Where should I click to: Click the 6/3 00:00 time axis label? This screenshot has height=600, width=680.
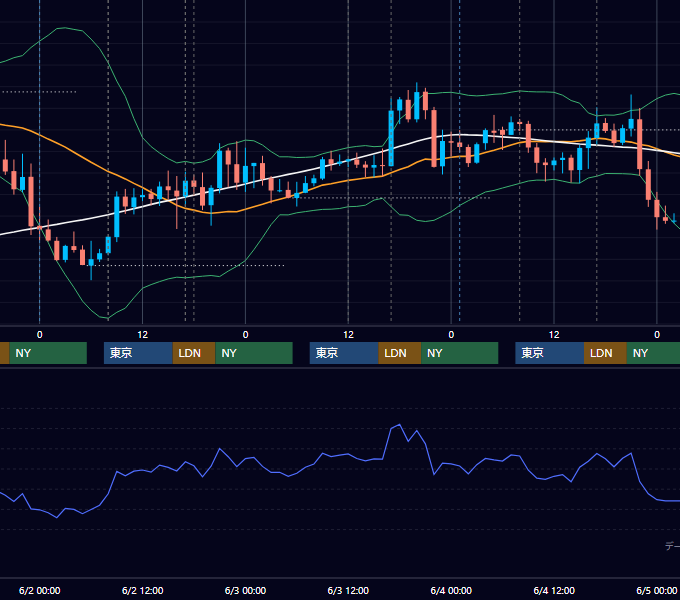245,590
